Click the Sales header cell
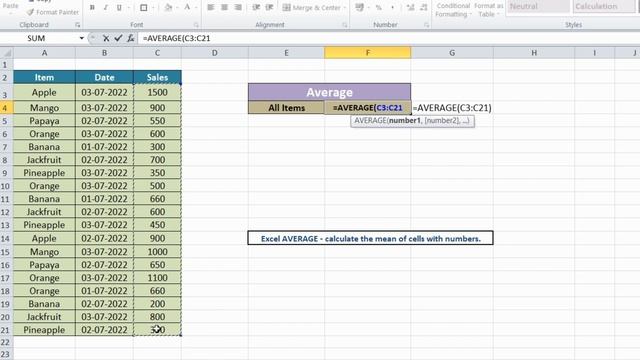Image resolution: width=640 pixels, height=360 pixels. 157,77
